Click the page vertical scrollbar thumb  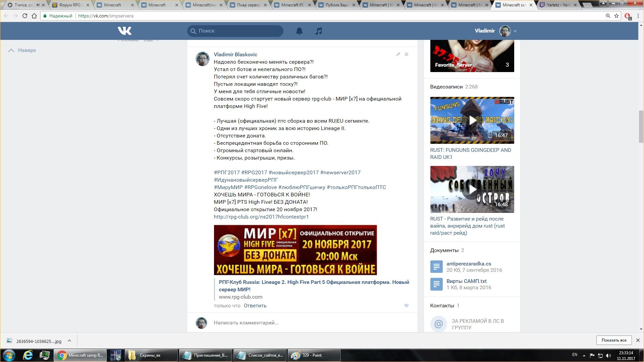point(641,127)
